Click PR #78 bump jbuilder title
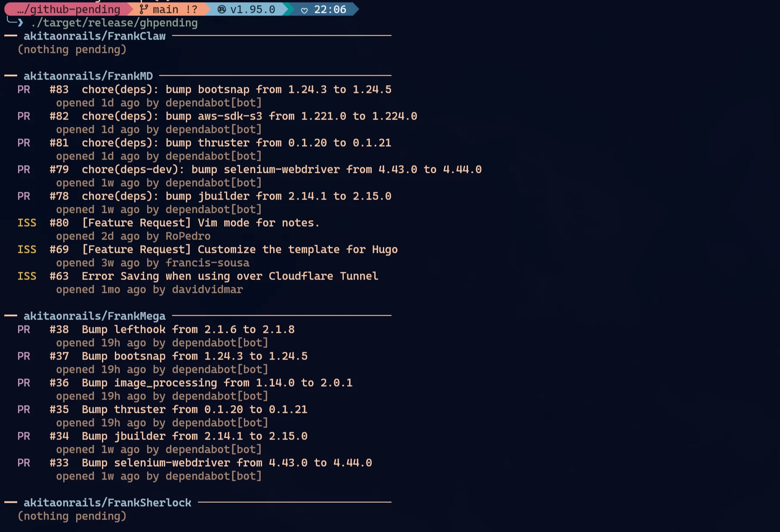This screenshot has width=780, height=532. [237, 196]
